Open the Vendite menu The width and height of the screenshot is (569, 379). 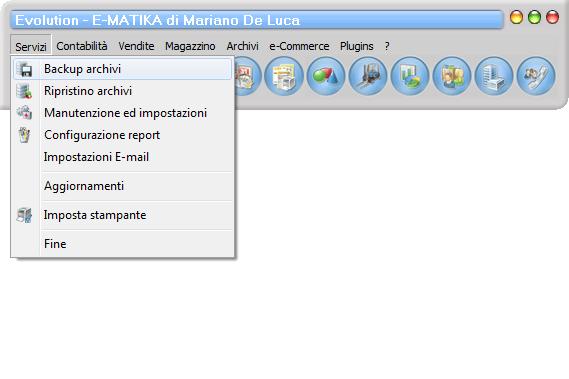[x=136, y=46]
